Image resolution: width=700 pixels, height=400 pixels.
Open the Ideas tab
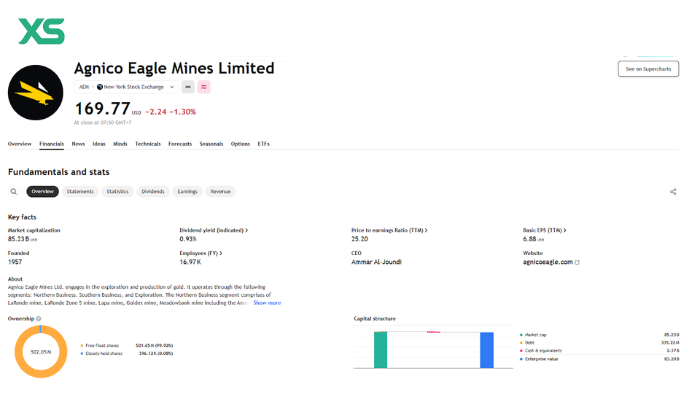99,144
